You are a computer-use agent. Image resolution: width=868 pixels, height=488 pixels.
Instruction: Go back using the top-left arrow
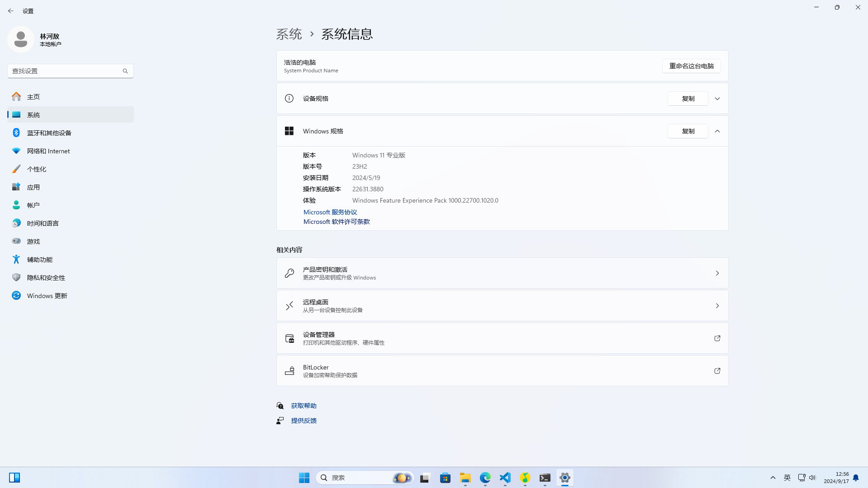[x=11, y=11]
